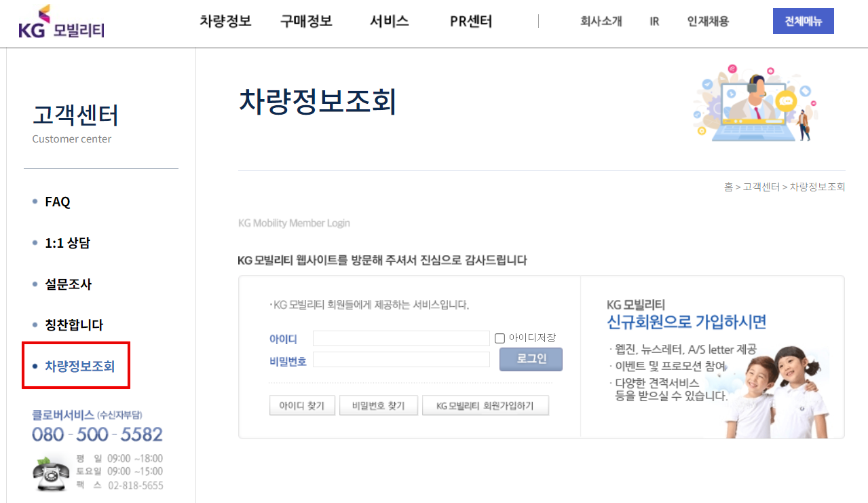868x503 pixels.
Task: Click KG 모빌리티 회원가입하기 to sign up
Action: (486, 405)
